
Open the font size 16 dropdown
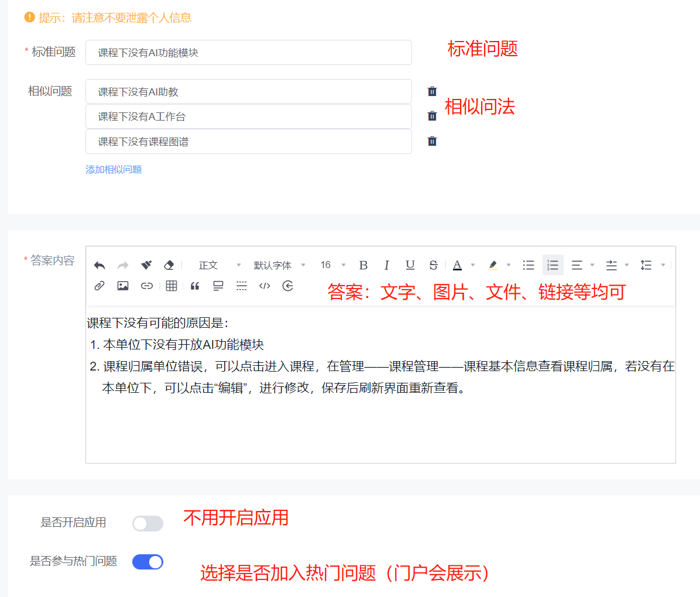(x=333, y=265)
